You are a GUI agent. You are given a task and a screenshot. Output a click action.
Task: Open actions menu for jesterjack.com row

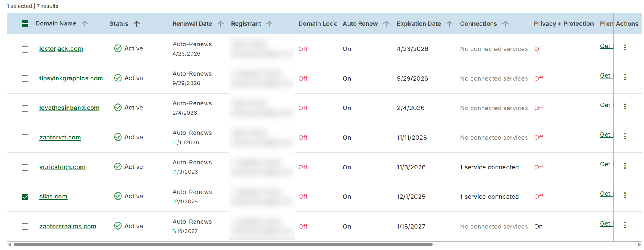pyautogui.click(x=625, y=47)
